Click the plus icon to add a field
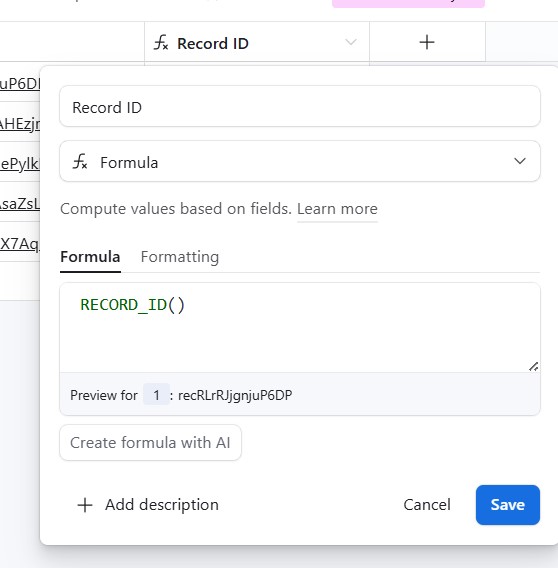558x568 pixels. pyautogui.click(x=427, y=42)
